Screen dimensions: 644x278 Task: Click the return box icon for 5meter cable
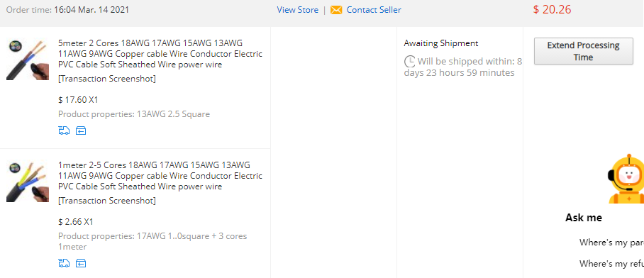[81, 131]
